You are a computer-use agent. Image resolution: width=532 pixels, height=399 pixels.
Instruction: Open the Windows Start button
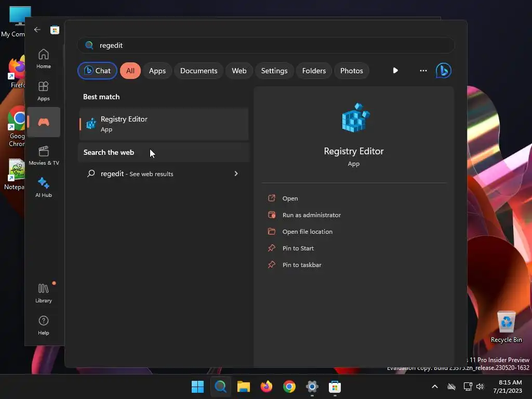197,387
